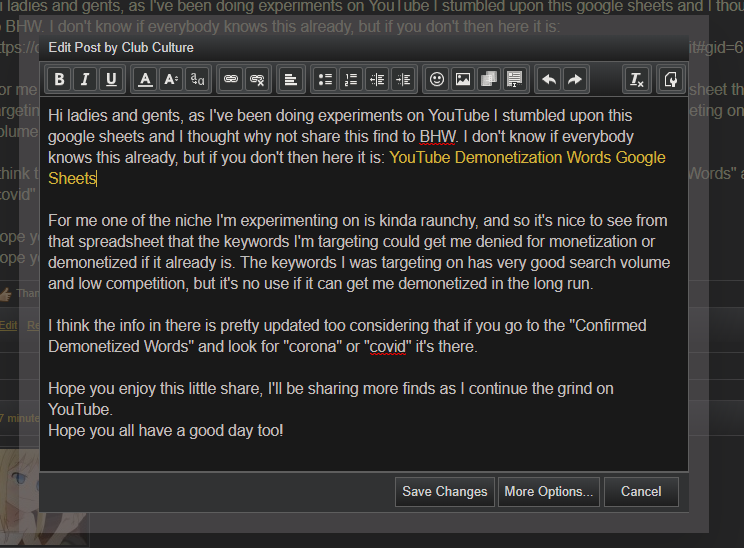744x548 pixels.
Task: Toggle underline formatting
Action: click(x=111, y=79)
